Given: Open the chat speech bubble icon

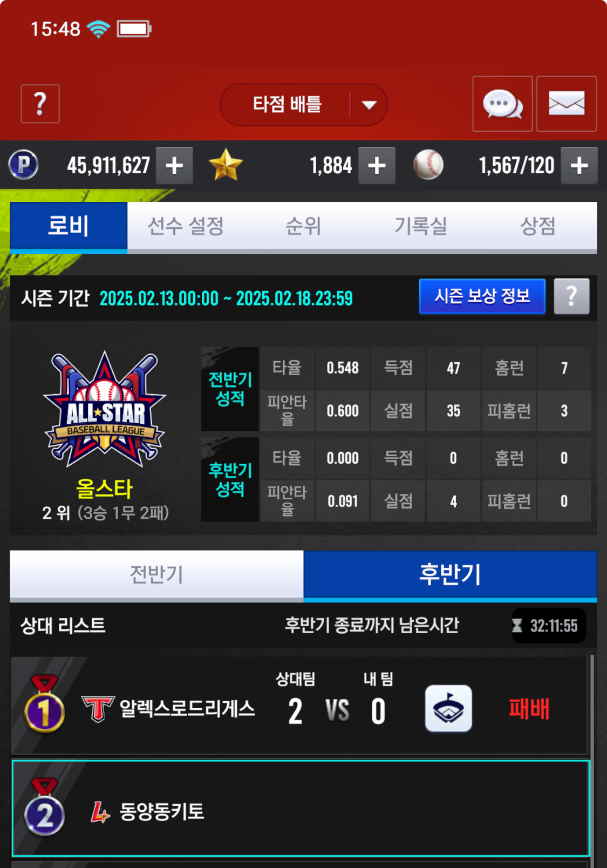Looking at the screenshot, I should click(x=502, y=104).
